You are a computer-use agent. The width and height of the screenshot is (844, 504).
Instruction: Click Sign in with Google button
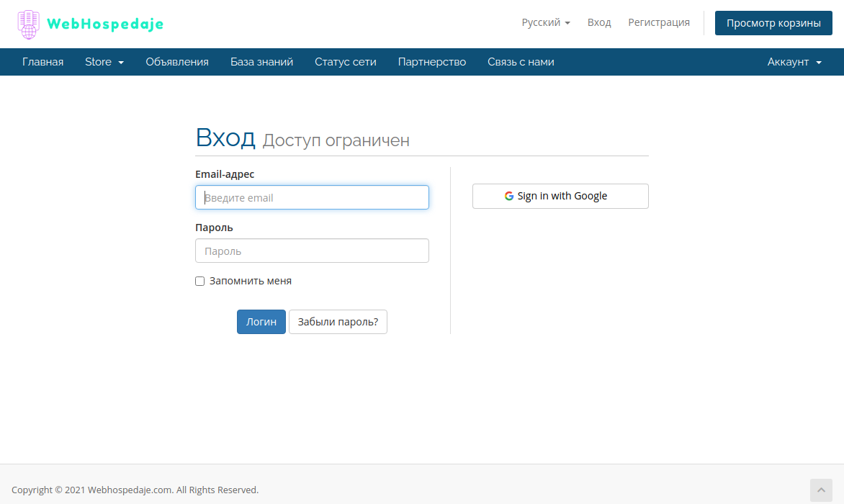pyautogui.click(x=560, y=197)
